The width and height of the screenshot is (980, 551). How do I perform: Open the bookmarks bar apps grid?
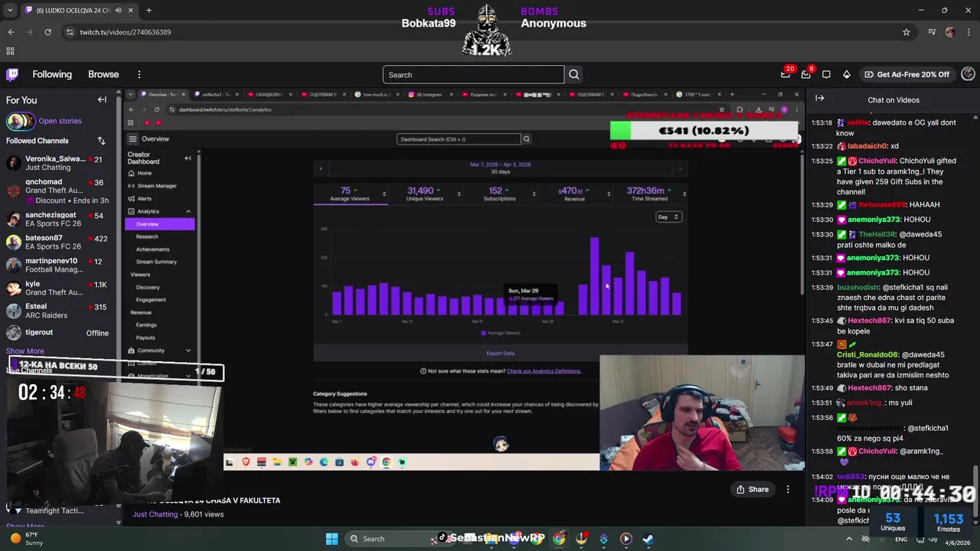10,51
